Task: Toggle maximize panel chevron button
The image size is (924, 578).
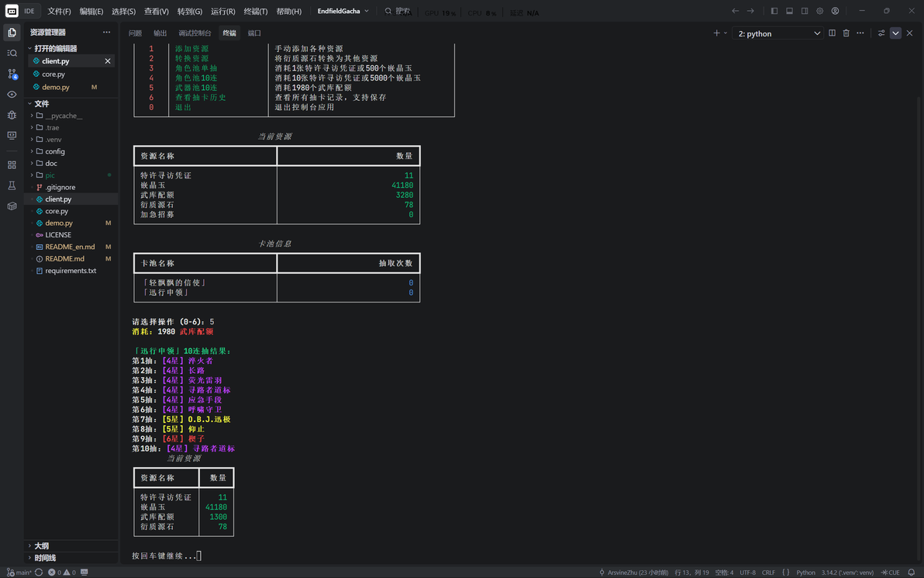Action: point(895,33)
